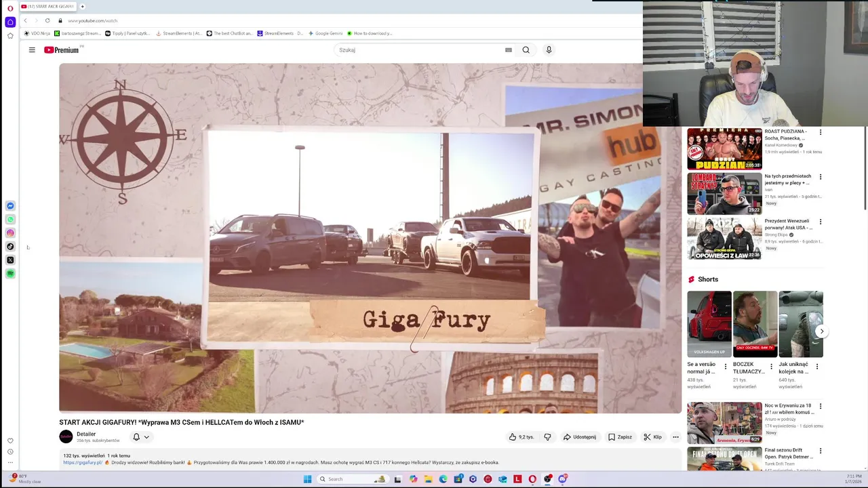Click the magnifier search button on YouTube
Viewport: 868px width, 488px height.
(526, 49)
